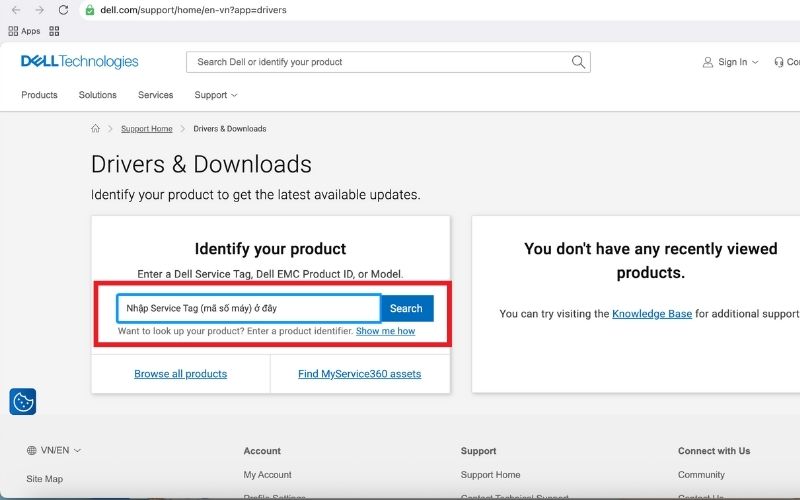
Task: Open the Community footer link
Action: coord(701,474)
